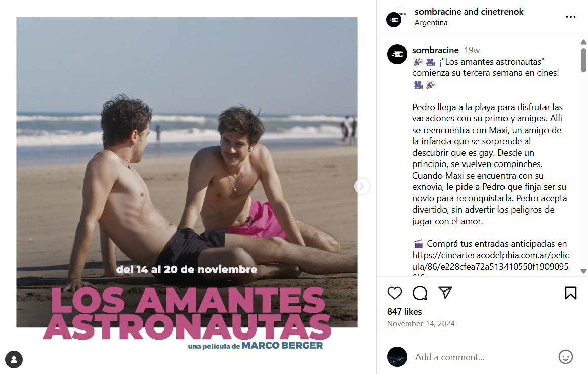Open the November 14, 2024 post date

pyautogui.click(x=421, y=324)
